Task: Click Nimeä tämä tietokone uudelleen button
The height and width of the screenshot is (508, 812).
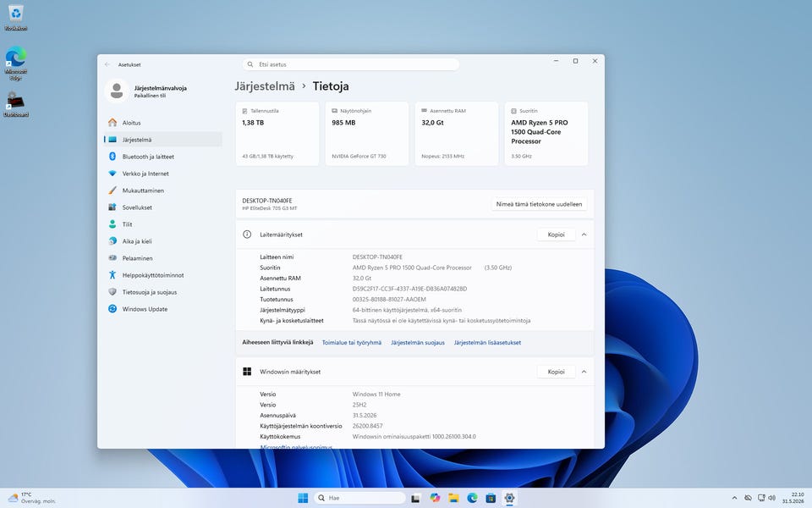Action: point(539,204)
